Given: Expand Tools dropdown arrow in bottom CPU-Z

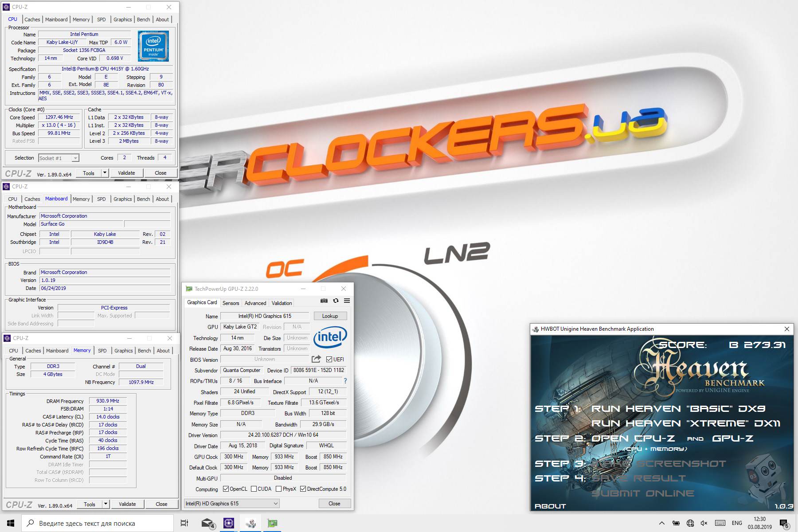Looking at the screenshot, I should tap(106, 504).
